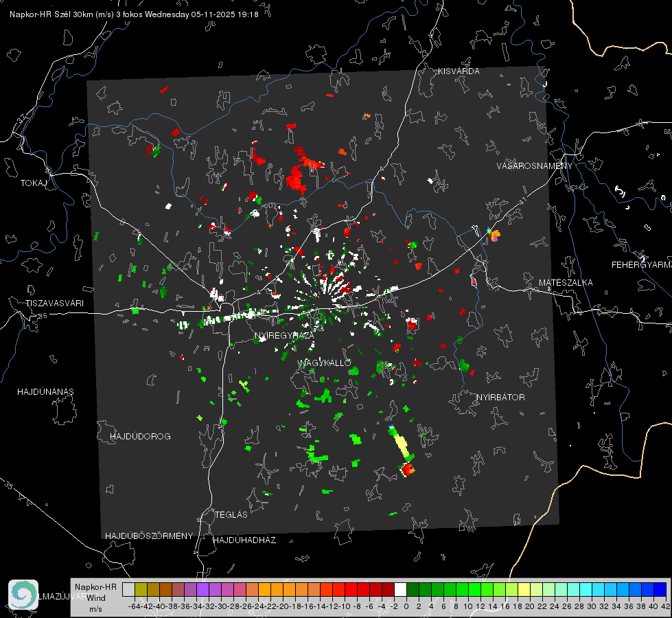Click the HAJDÚDOROG label
The width and height of the screenshot is (672, 618).
140,437
